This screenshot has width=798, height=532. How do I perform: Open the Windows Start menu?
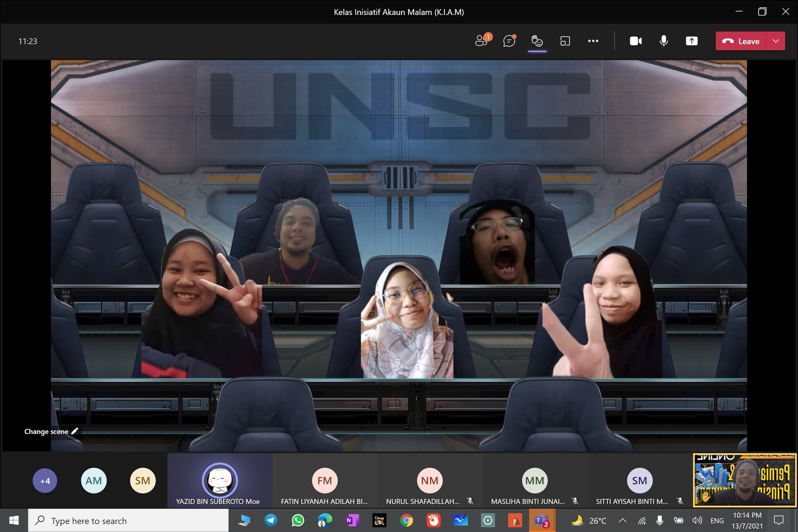coord(14,521)
